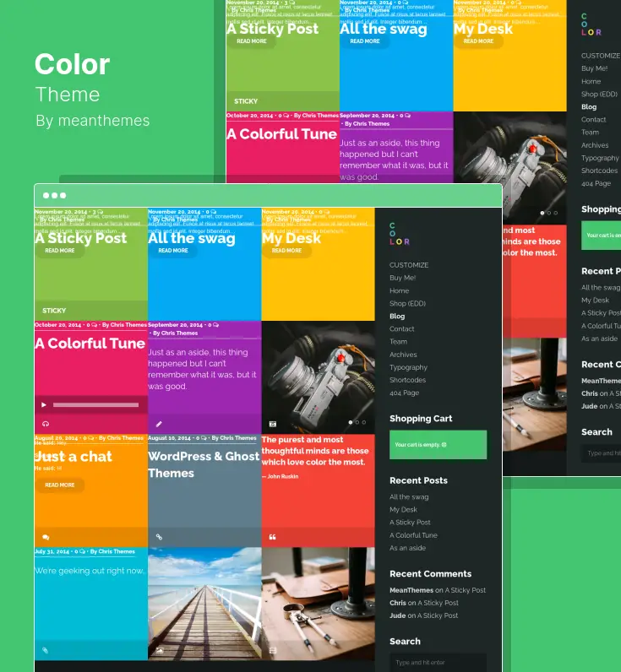Image resolution: width=621 pixels, height=672 pixels.
Task: Click READ MORE under Just a chat
Action: 60,485
